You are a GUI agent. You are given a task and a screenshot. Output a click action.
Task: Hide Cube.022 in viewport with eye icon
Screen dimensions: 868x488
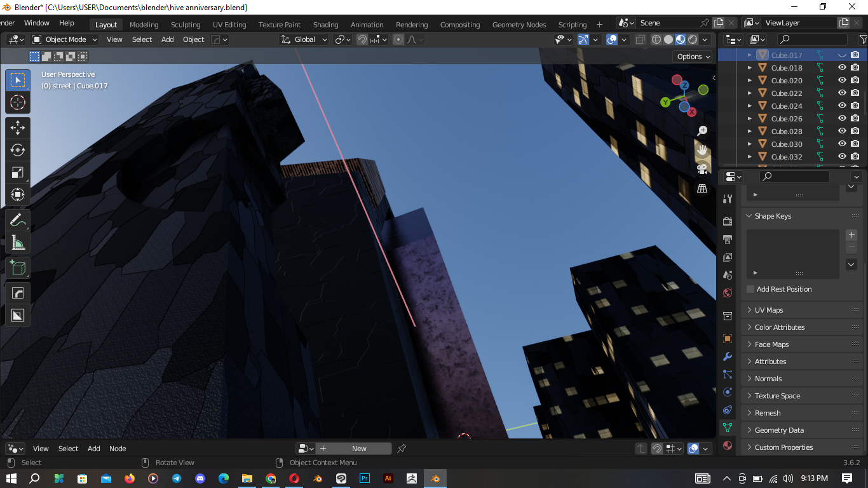[x=842, y=93]
